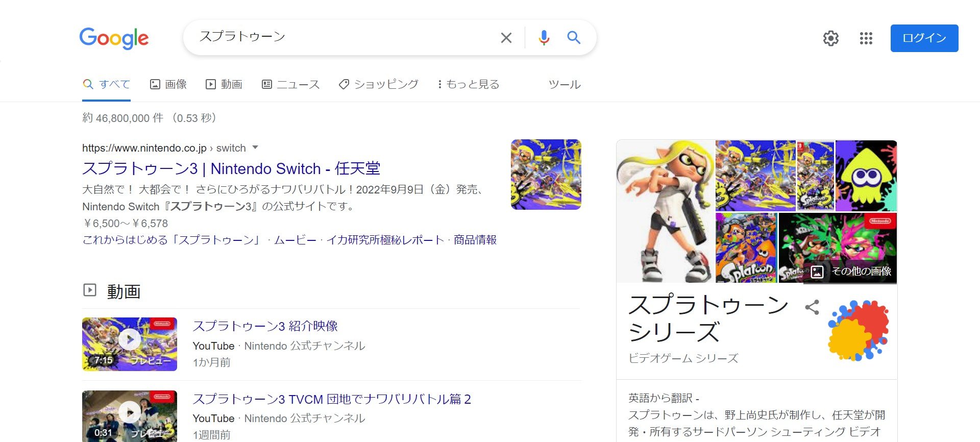980x442 pixels.
Task: Click the Inkling girl character image
Action: click(666, 211)
